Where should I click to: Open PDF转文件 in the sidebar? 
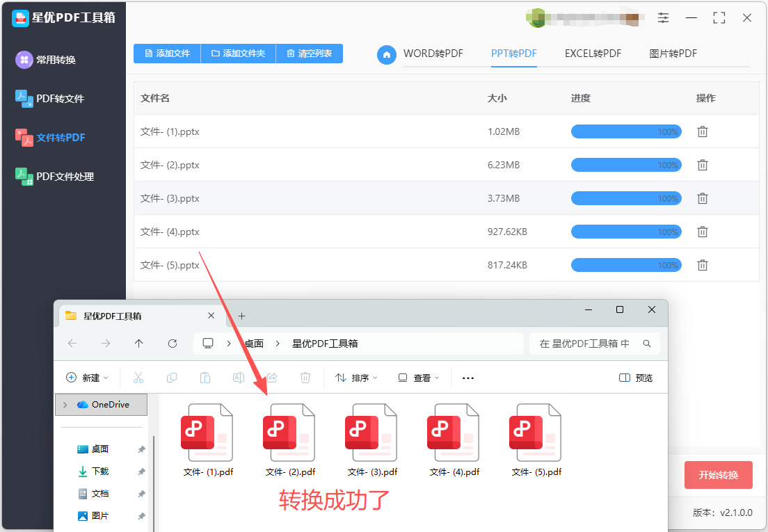(49, 98)
